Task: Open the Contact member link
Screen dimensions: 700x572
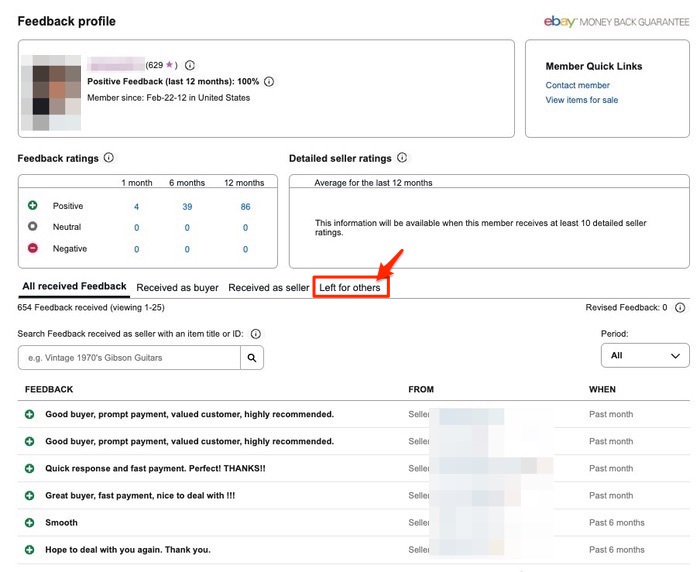Action: (x=577, y=86)
